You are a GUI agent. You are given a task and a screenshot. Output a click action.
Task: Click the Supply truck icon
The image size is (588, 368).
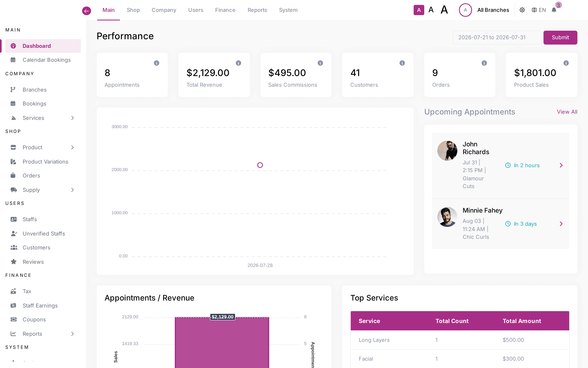pos(14,190)
